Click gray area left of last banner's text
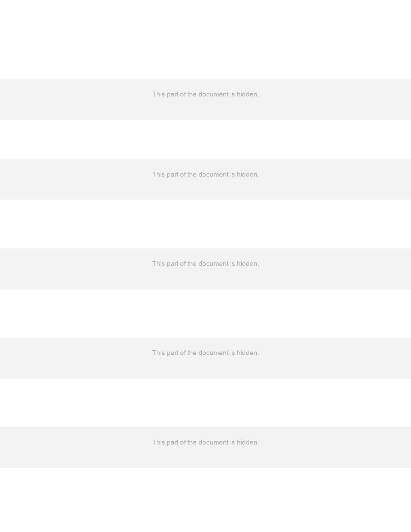Viewport: 411px width, 532px height. 76,448
